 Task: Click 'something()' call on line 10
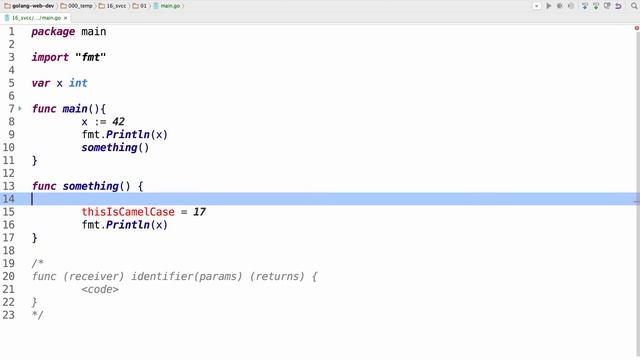click(x=115, y=147)
